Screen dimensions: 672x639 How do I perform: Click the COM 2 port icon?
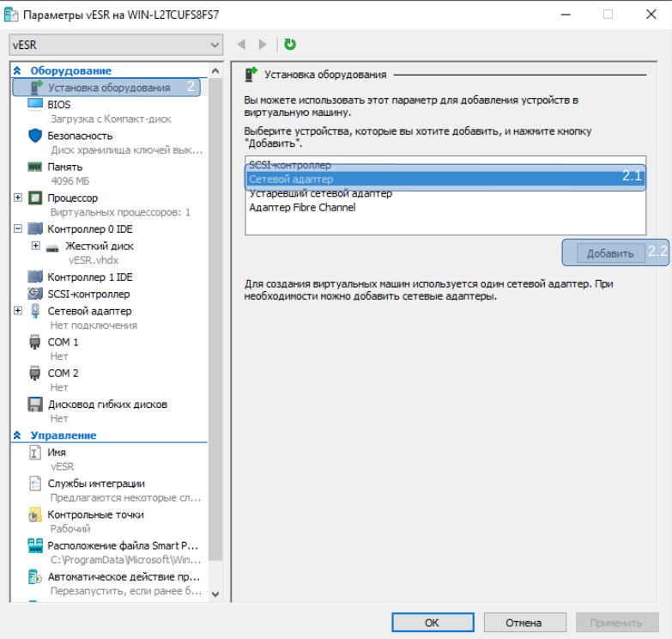(x=35, y=373)
